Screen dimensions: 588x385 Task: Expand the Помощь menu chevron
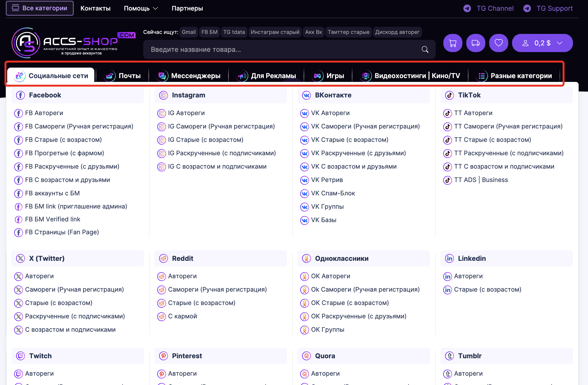point(156,8)
